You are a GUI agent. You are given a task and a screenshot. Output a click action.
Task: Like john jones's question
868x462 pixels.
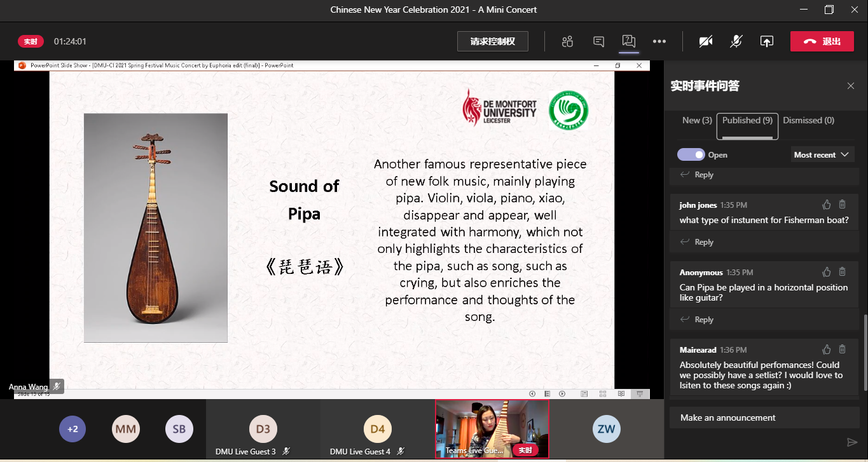click(x=827, y=205)
